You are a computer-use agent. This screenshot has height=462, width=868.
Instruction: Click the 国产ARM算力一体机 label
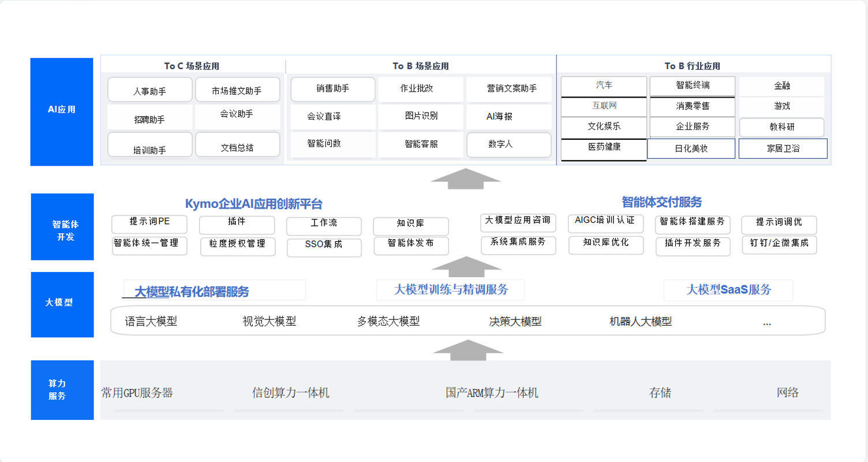(492, 393)
